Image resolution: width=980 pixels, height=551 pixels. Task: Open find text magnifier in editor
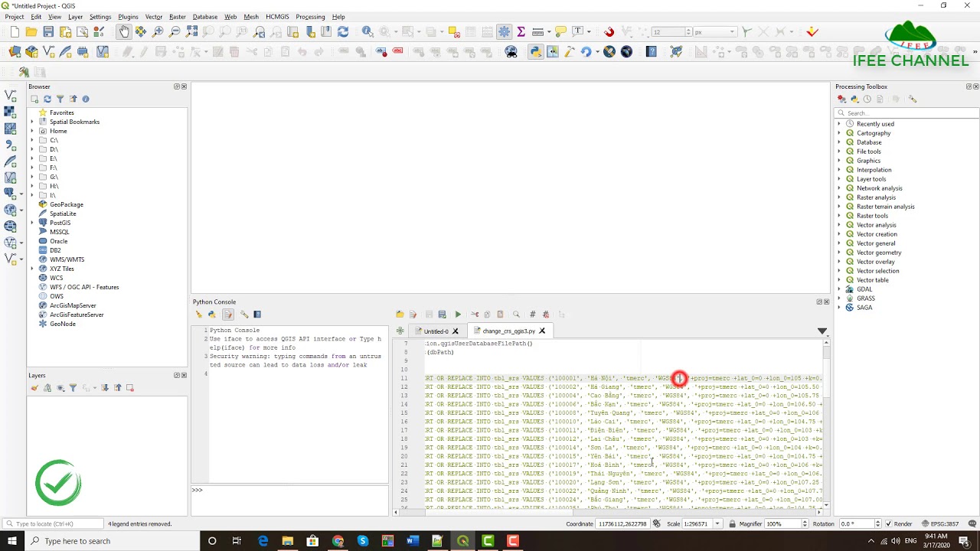pyautogui.click(x=516, y=315)
